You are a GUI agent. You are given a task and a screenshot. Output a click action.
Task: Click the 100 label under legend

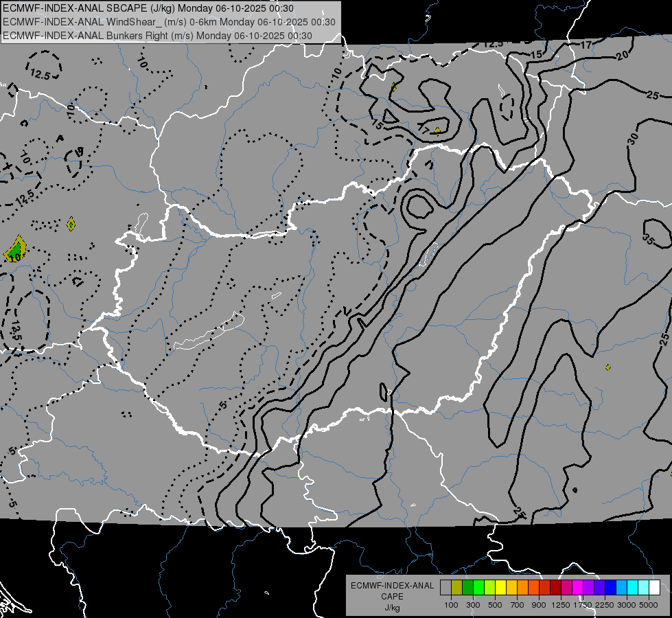click(x=451, y=605)
